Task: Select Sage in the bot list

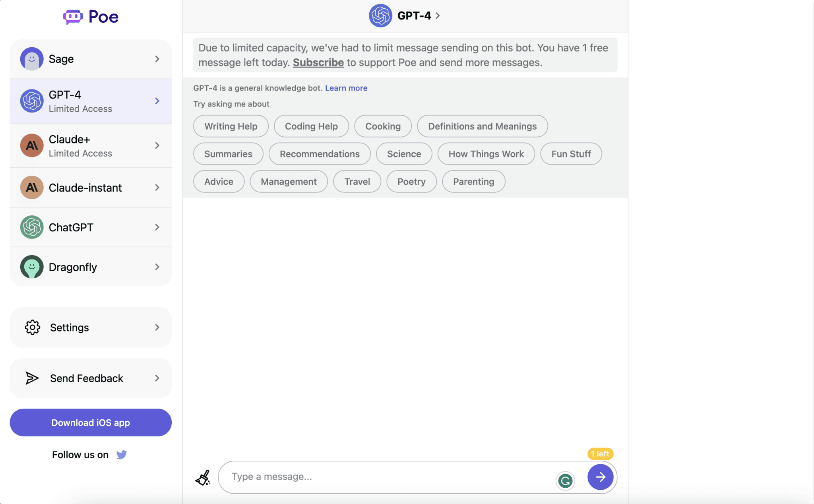Action: coord(91,59)
